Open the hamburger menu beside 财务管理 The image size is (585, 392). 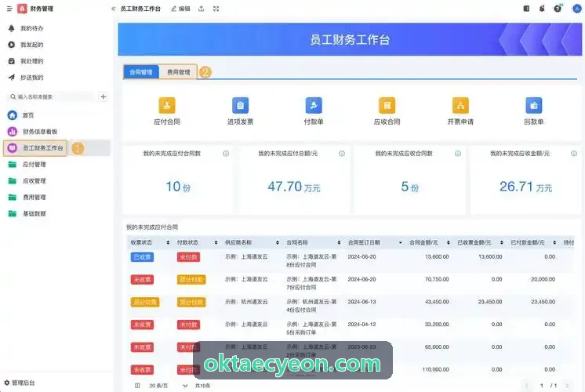[x=9, y=9]
